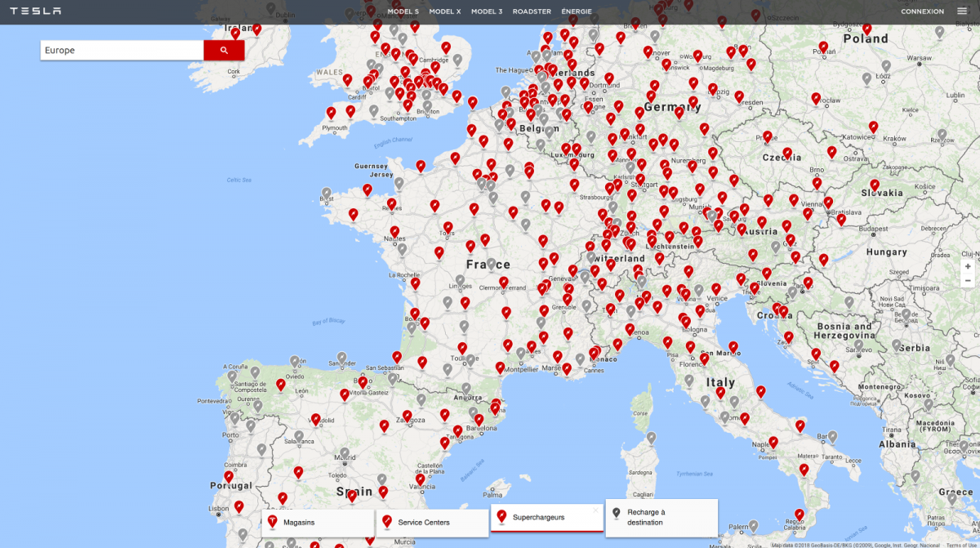Select the grey pin over Madrid
This screenshot has height=548, width=980.
click(x=345, y=453)
